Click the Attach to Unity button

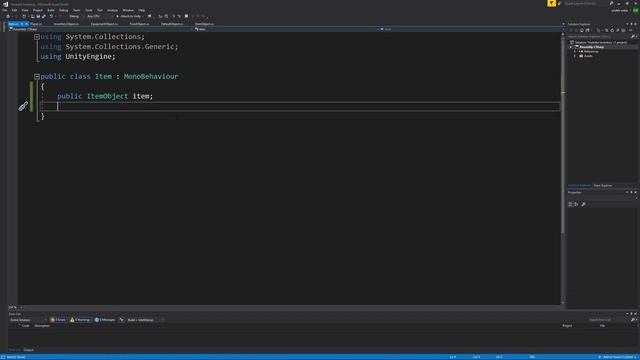[x=129, y=16]
